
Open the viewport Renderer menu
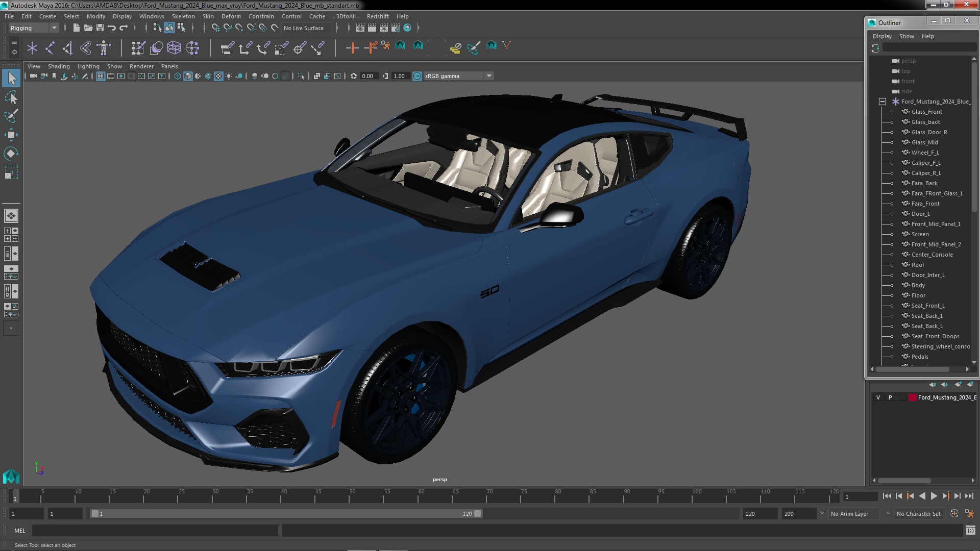[x=141, y=66]
